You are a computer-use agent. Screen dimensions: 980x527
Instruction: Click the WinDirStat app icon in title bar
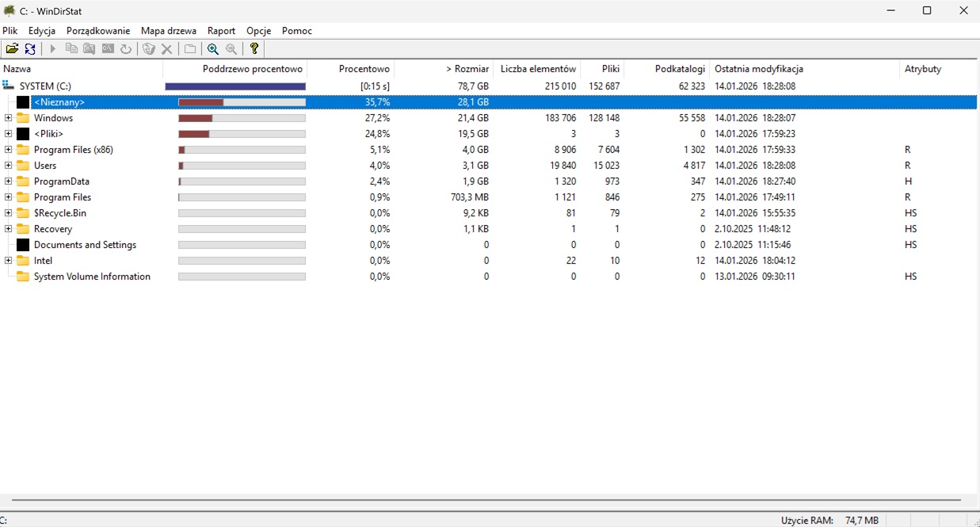pos(10,11)
